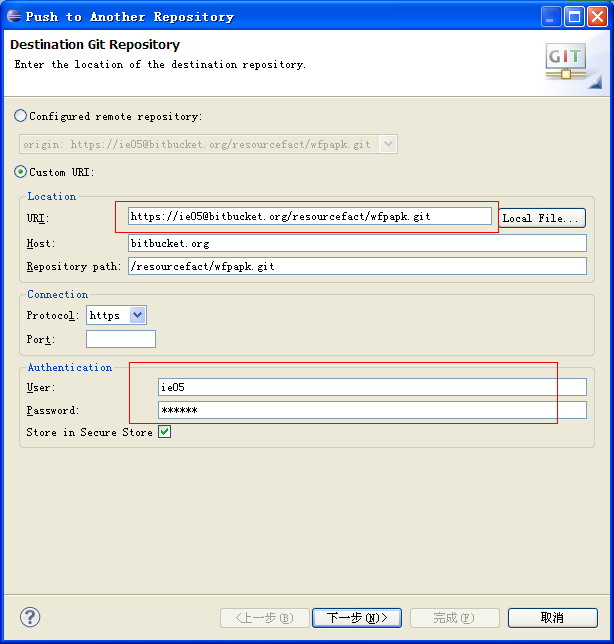Click the help question mark icon
Viewport: 614px width, 644px height.
tap(30, 617)
